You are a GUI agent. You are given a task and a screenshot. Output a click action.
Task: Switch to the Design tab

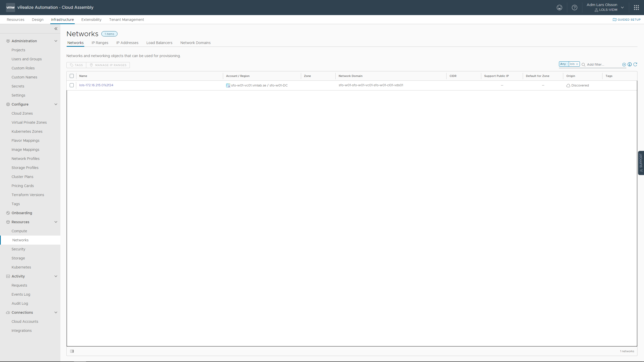tap(38, 20)
